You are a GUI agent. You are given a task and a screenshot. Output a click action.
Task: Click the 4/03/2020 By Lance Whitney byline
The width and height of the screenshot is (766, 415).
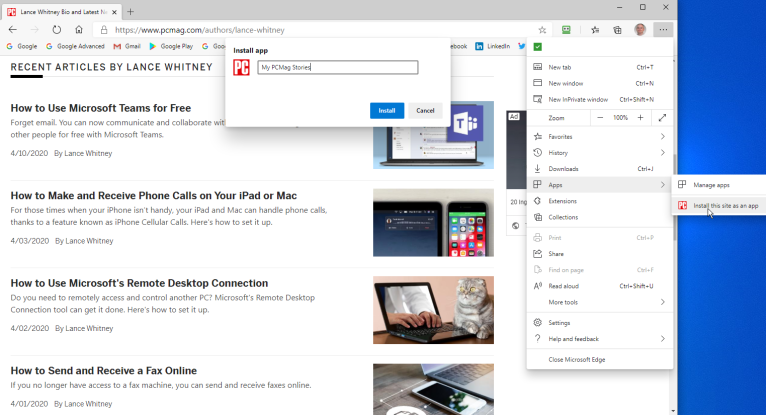click(x=62, y=241)
